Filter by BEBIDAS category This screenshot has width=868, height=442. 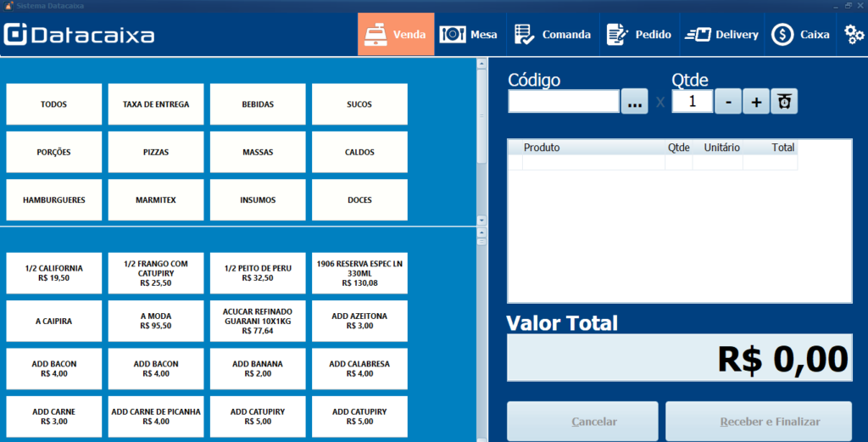[258, 104]
